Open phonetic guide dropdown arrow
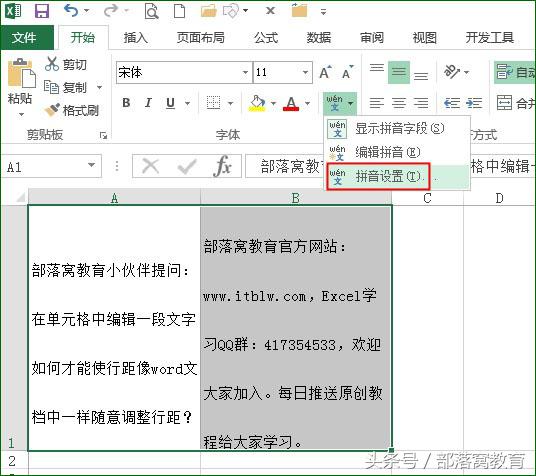 click(351, 103)
